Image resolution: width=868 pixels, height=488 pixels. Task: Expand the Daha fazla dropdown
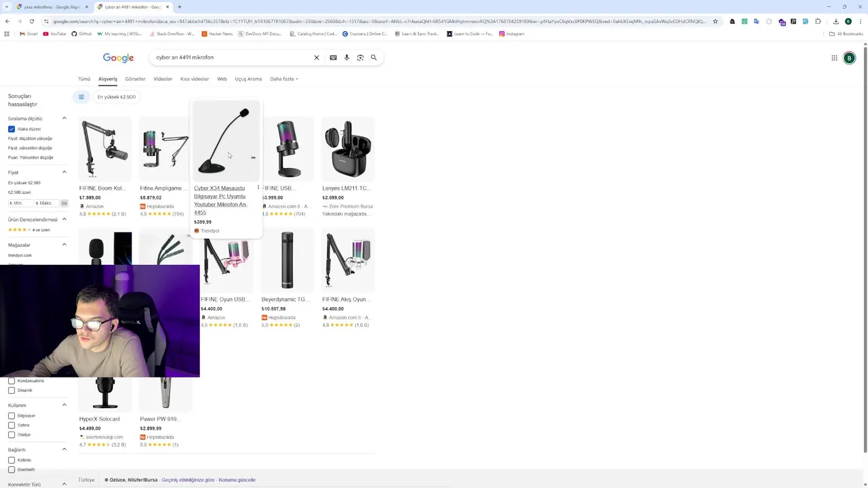pyautogui.click(x=283, y=79)
